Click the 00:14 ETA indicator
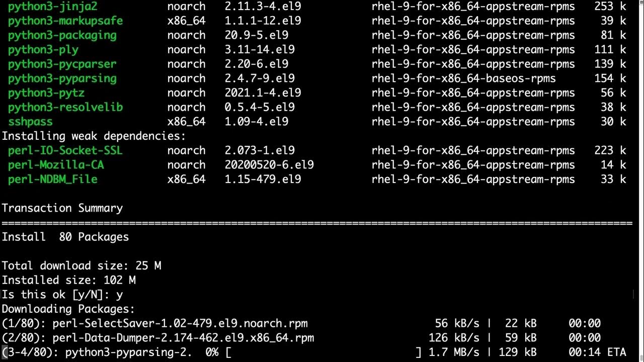Viewport: 644px width, 362px height. click(597, 352)
